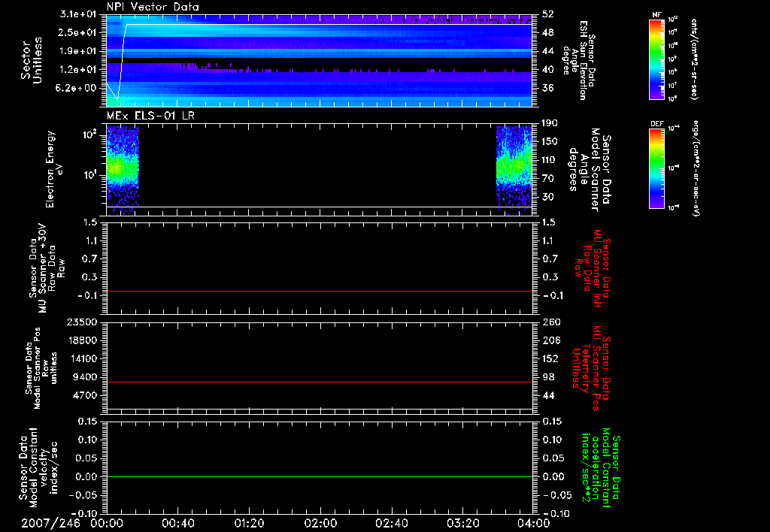Image resolution: width=770 pixels, height=532 pixels.
Task: Click the "150" scanner angle tick value
Action: click(x=550, y=141)
